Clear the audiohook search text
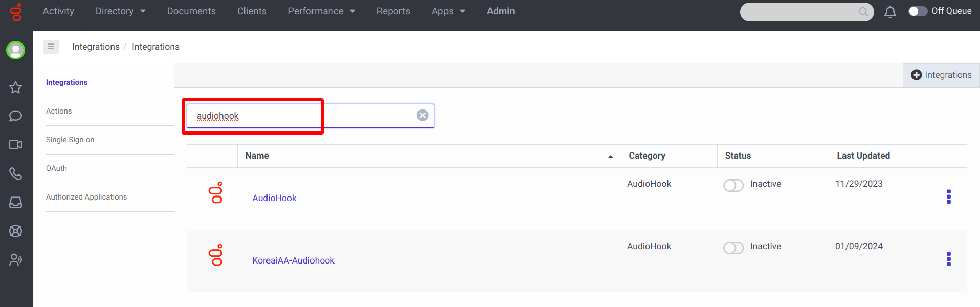 click(422, 116)
